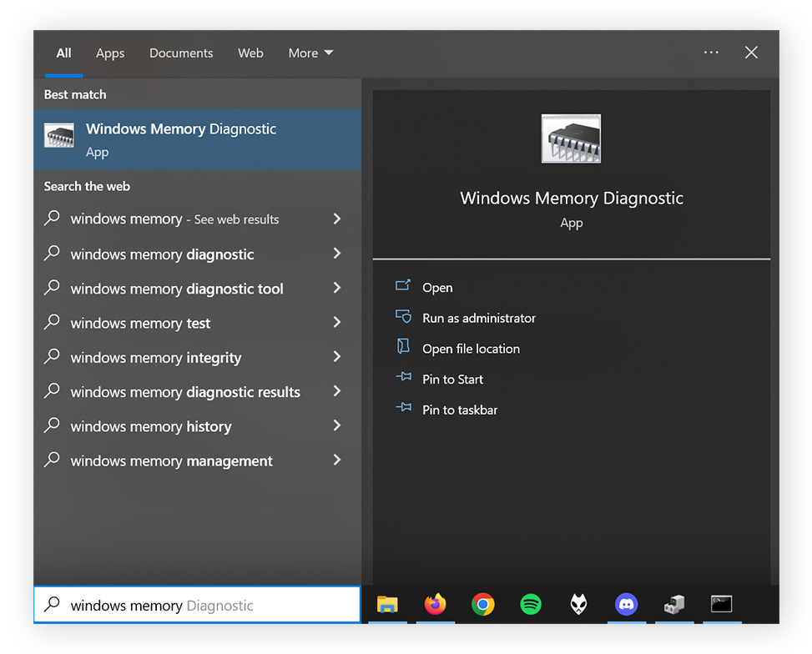
Task: Open Discord from the taskbar
Action: tap(626, 605)
